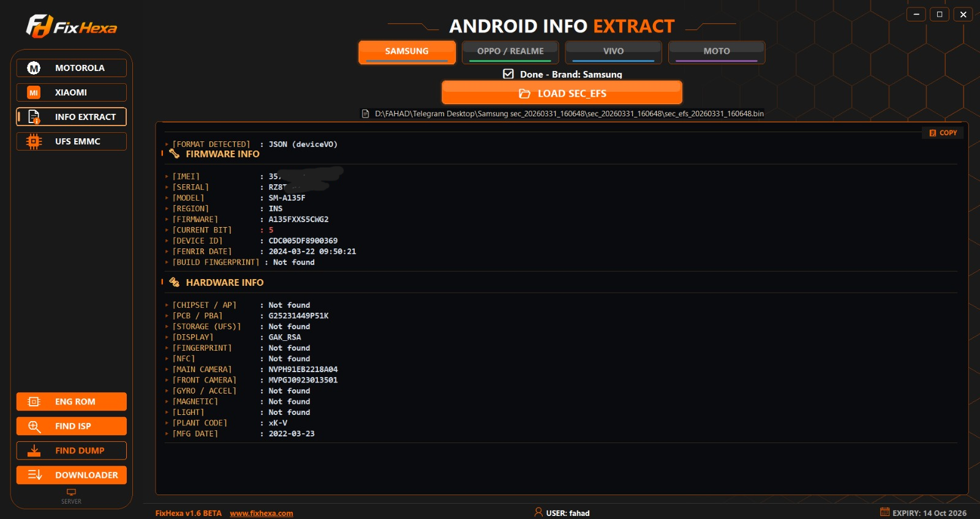Click the A135FXXS5CWG2 firmware value
This screenshot has width=980, height=519.
pos(298,220)
